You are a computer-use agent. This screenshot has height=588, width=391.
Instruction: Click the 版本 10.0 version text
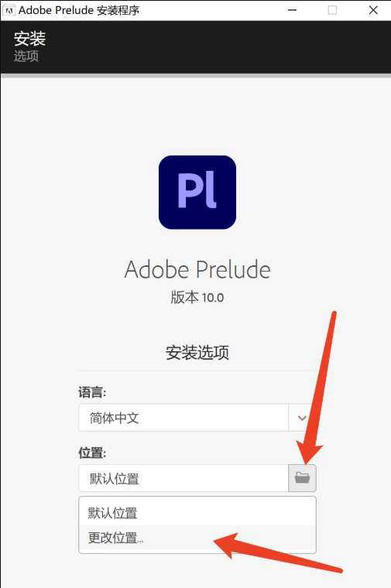197,298
